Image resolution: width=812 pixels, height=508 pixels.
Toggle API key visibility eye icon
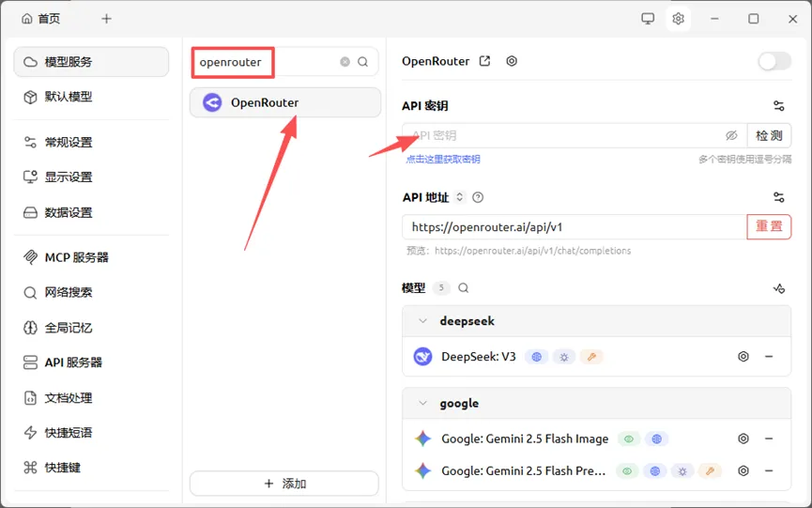tap(731, 135)
